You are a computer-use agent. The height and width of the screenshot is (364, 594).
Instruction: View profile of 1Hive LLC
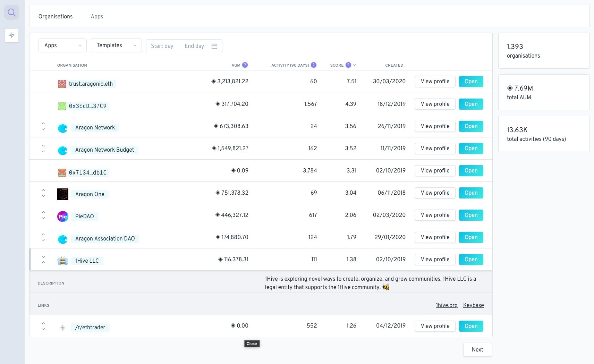click(x=435, y=260)
